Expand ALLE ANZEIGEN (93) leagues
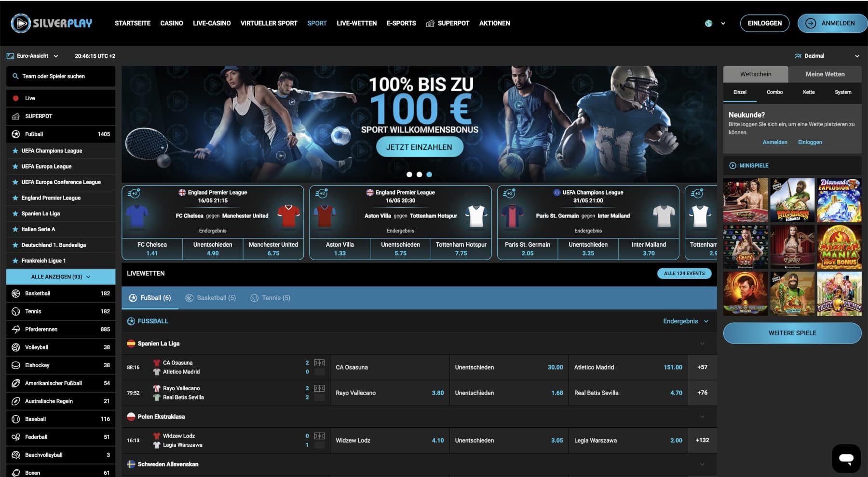This screenshot has width=868, height=477. [x=61, y=277]
